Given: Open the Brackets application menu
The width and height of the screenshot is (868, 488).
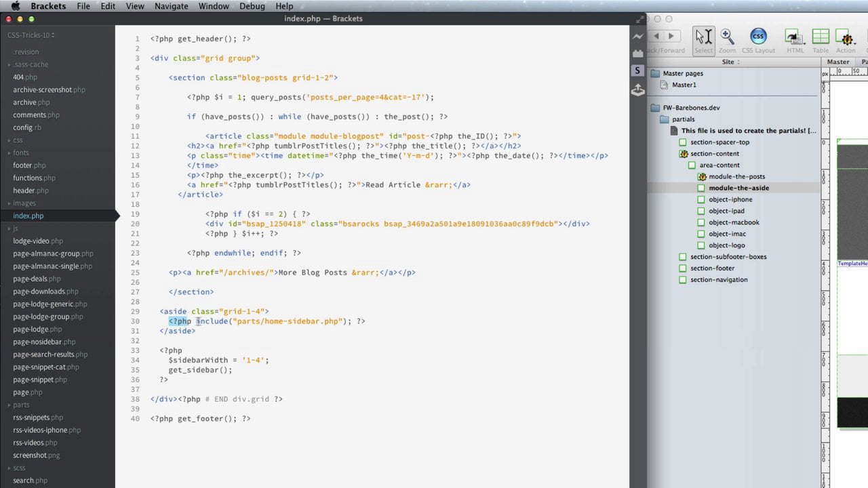Looking at the screenshot, I should click(48, 6).
